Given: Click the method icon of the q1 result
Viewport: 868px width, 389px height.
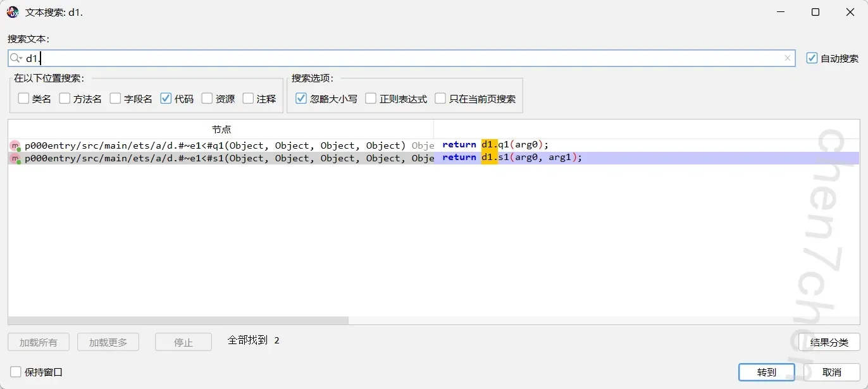Looking at the screenshot, I should click(x=15, y=146).
